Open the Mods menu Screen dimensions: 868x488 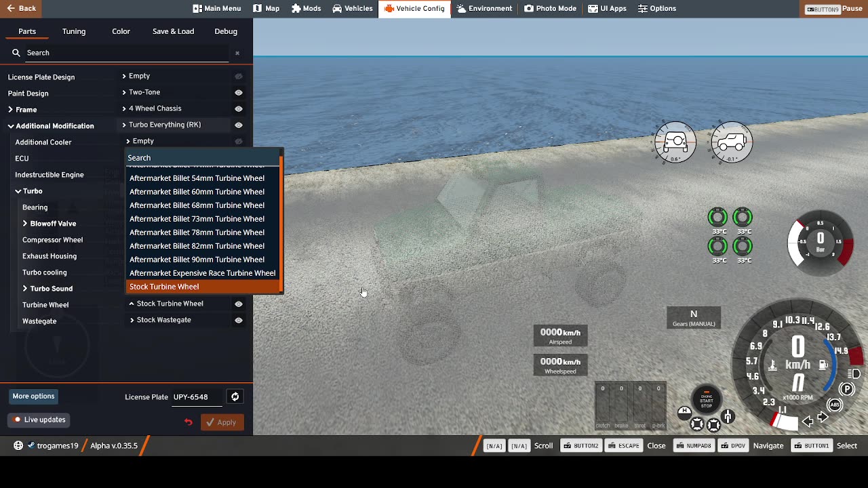306,8
